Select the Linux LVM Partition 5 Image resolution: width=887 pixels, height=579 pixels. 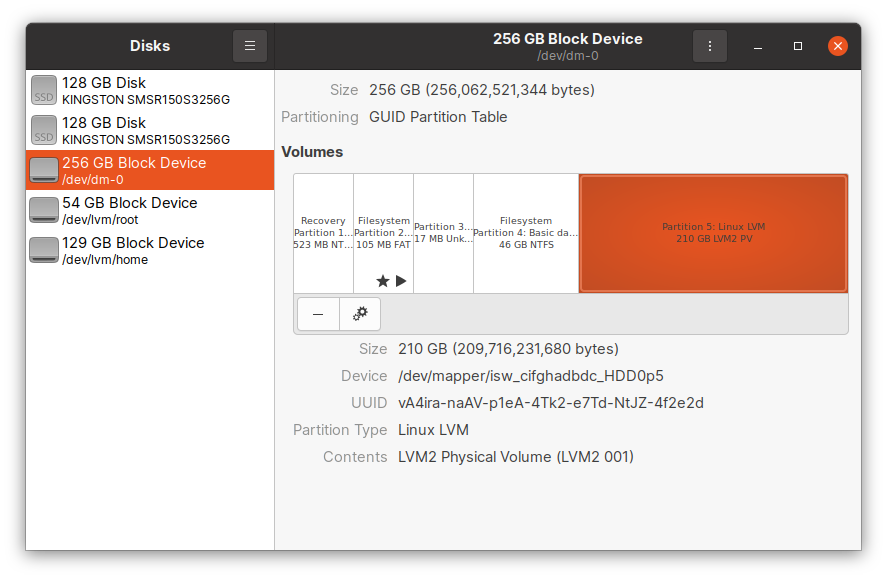(x=713, y=232)
